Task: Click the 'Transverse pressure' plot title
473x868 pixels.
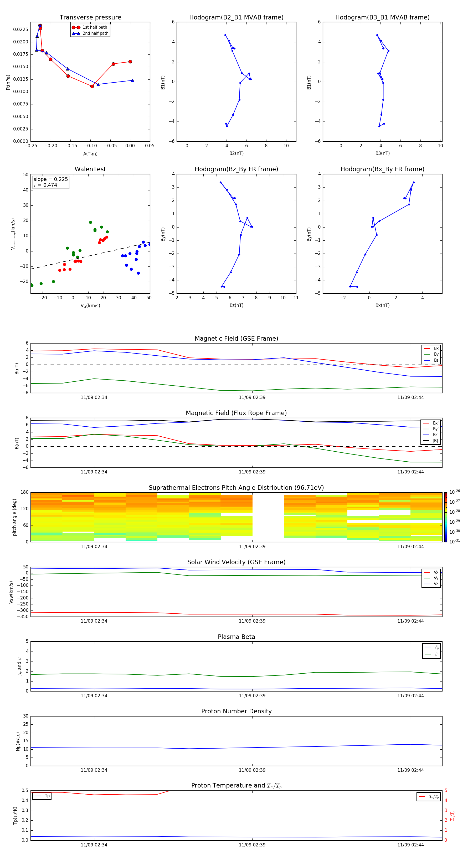Action: click(90, 18)
